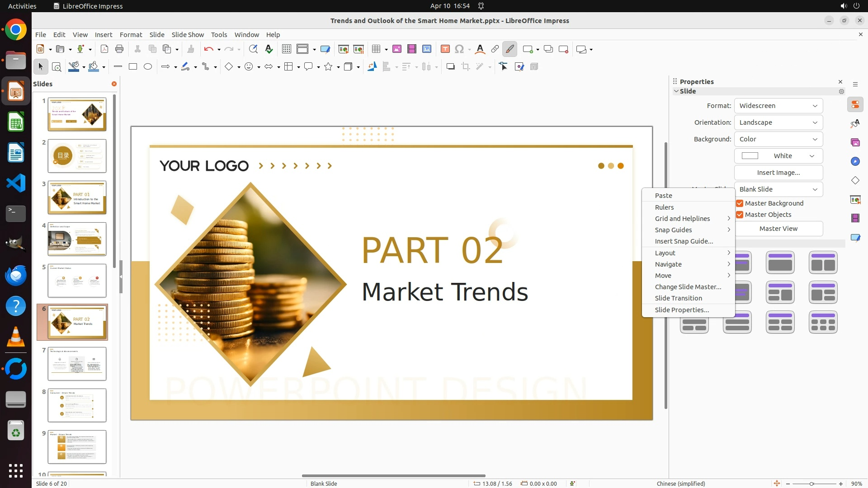Click the Insert Special Character omega icon
Viewport: 868px width, 488px height.
coord(459,49)
